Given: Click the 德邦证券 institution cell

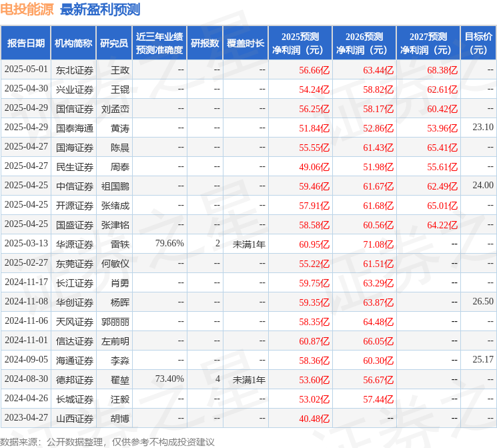Looking at the screenshot, I should (x=75, y=380).
